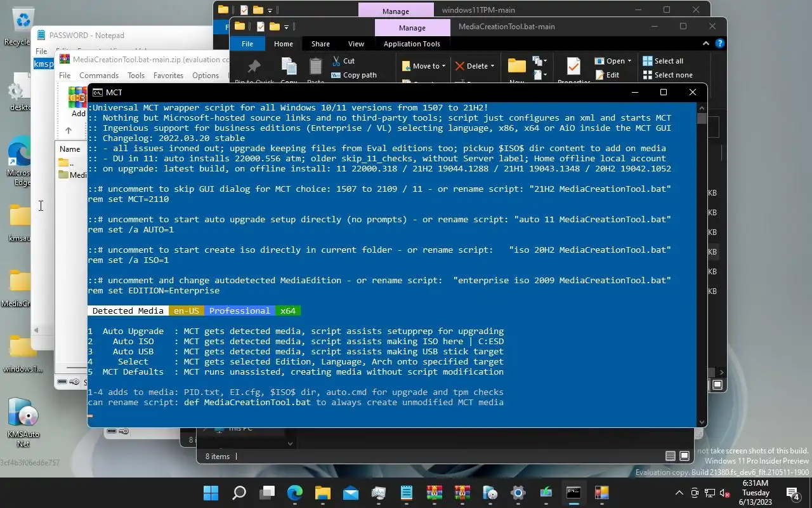Switch Explorer to large icons view
The image size is (812, 508).
coord(684,456)
